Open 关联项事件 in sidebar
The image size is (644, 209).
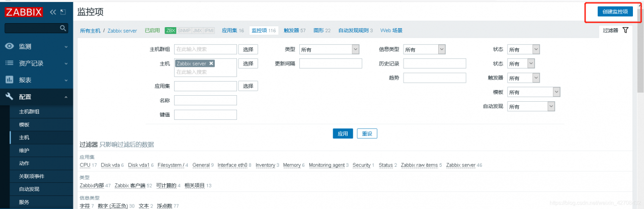tap(32, 176)
